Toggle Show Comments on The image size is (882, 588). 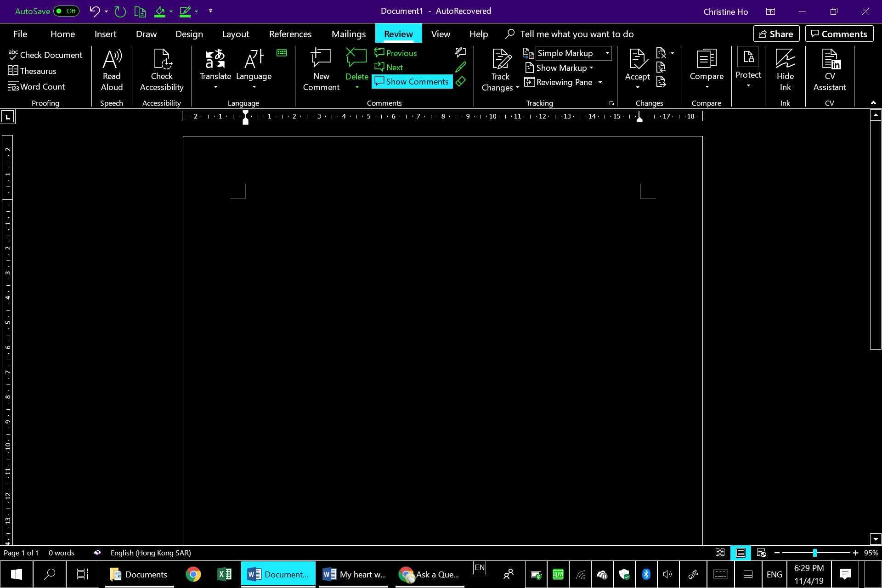pyautogui.click(x=412, y=81)
